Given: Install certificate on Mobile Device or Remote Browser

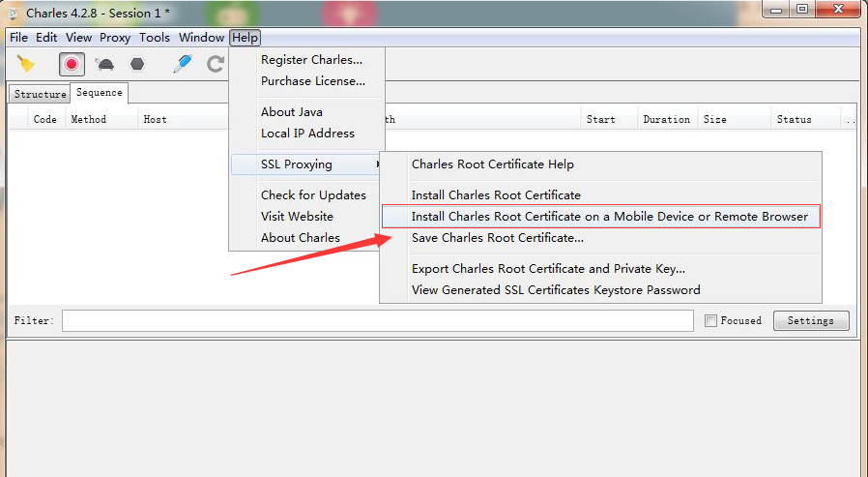Looking at the screenshot, I should click(600, 217).
